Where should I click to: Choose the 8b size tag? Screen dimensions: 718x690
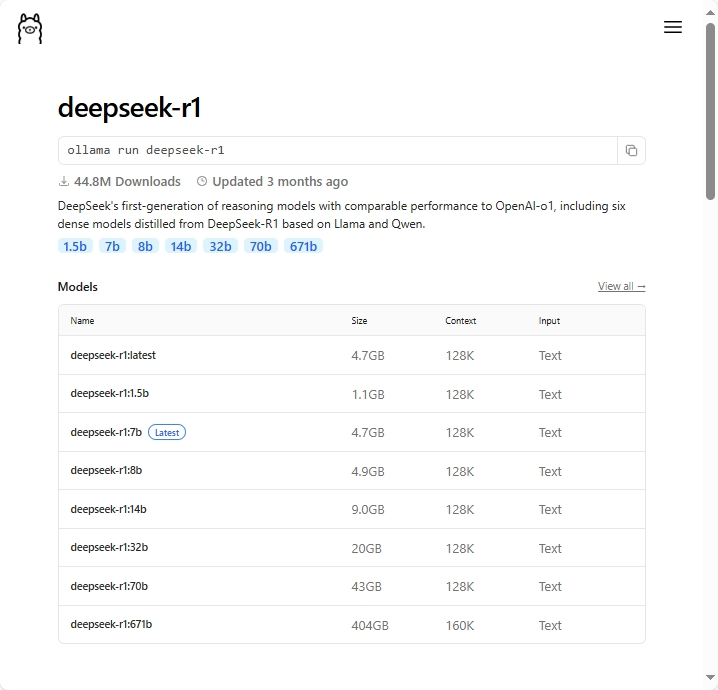pyautogui.click(x=145, y=246)
